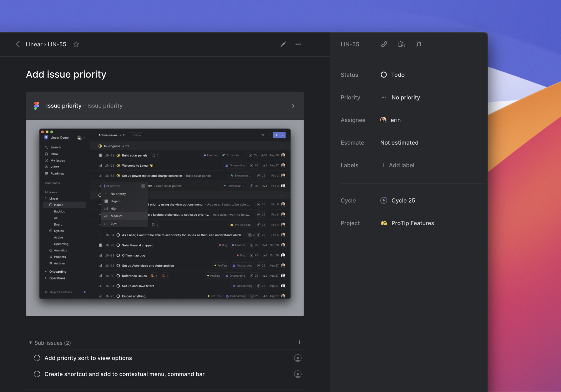Open the Cycle 25 selector
561x392 pixels.
coord(398,200)
